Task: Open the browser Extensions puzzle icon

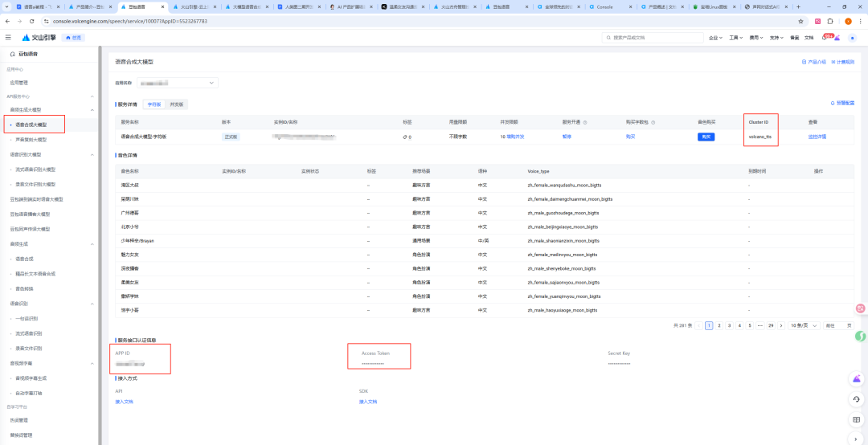Action: pyautogui.click(x=830, y=21)
